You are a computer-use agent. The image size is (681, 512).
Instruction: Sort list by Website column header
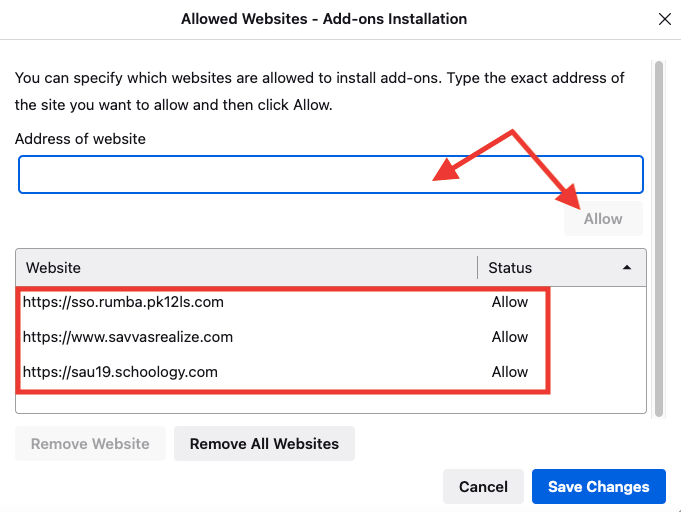pos(246,268)
